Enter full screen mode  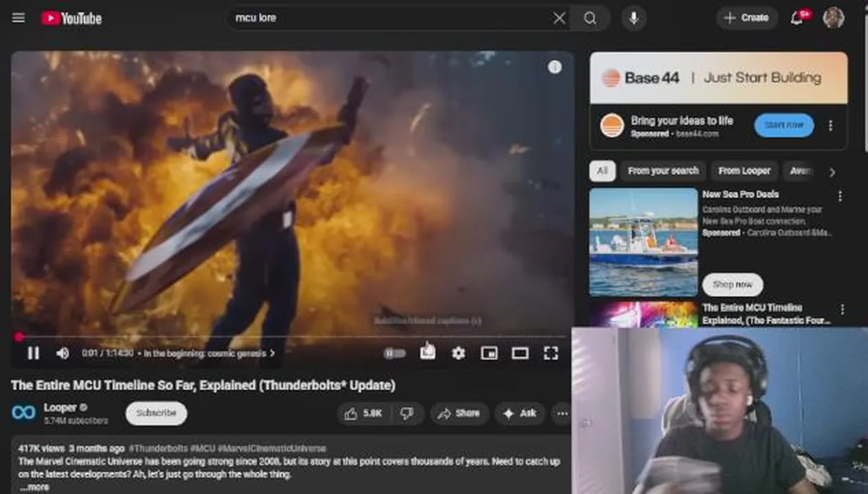[x=551, y=353]
